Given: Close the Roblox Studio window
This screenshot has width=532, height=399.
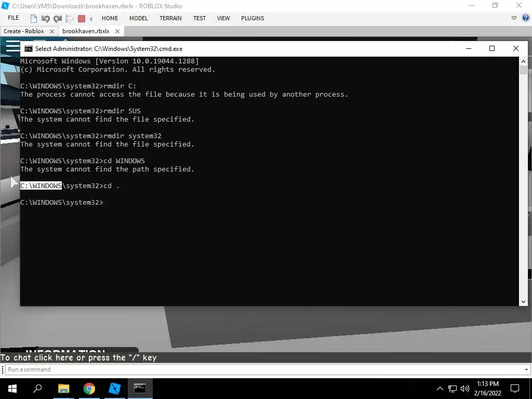Looking at the screenshot, I should click(519, 6).
